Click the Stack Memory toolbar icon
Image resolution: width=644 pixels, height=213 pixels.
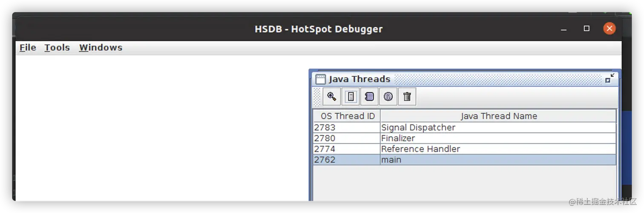tap(351, 97)
